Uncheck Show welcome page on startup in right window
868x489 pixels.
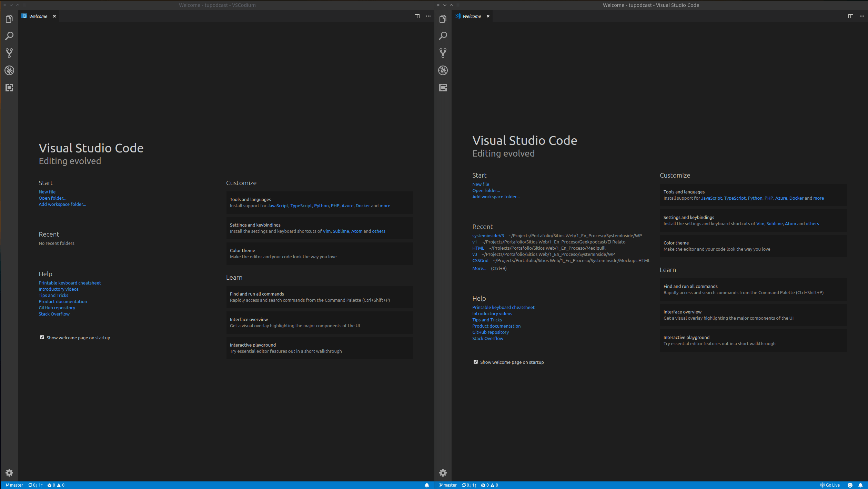click(x=476, y=362)
